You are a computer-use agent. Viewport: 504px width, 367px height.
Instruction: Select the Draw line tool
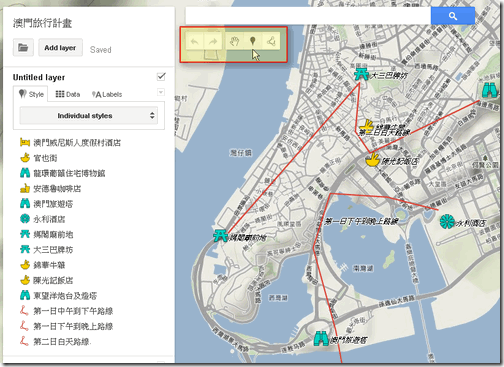[x=271, y=42]
